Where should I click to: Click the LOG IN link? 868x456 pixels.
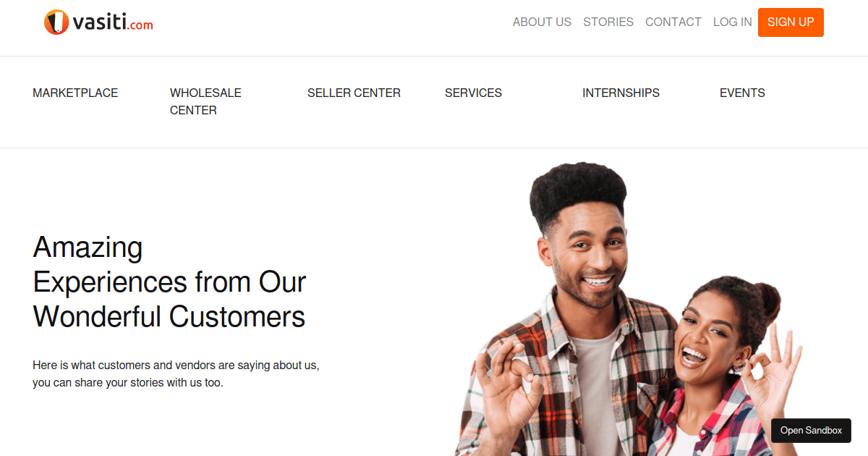[x=733, y=22]
